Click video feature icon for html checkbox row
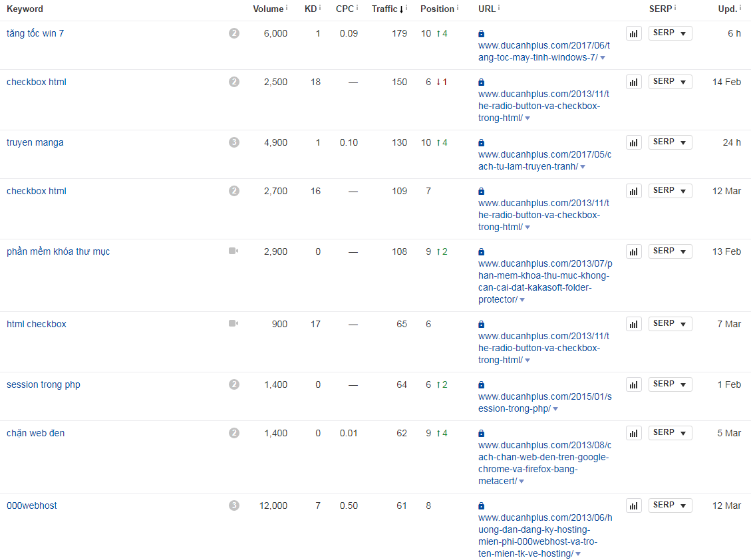Screen dimensions: 751x560 coord(233,324)
